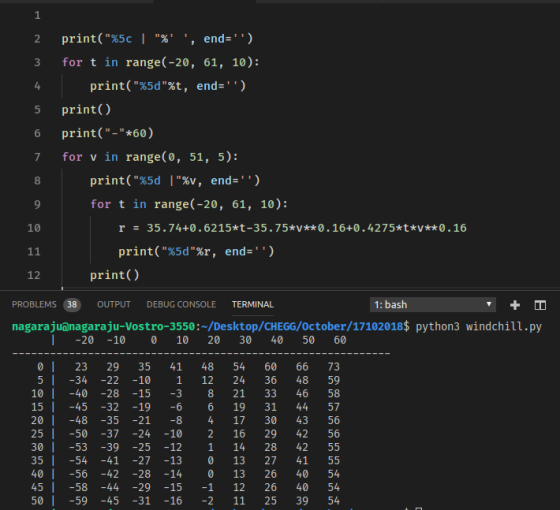The width and height of the screenshot is (560, 510).
Task: Click value 57 in the 15 wind row
Action: 333,407
